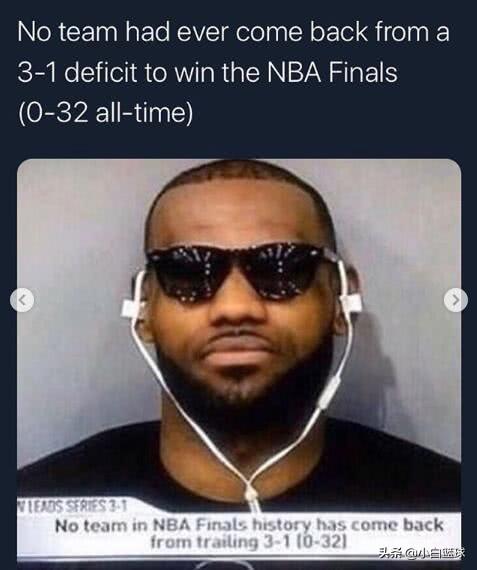Open the photo of the man in sunglasses

(239, 358)
